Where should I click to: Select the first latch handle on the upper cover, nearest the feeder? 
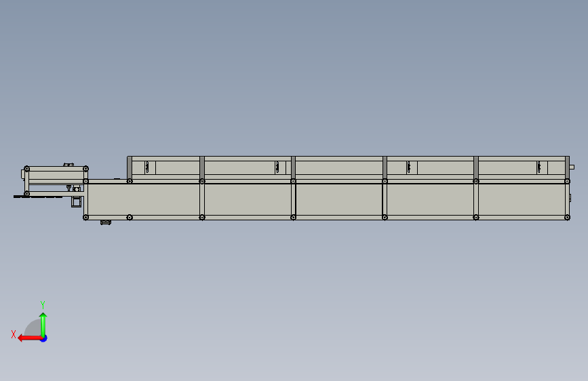point(147,167)
